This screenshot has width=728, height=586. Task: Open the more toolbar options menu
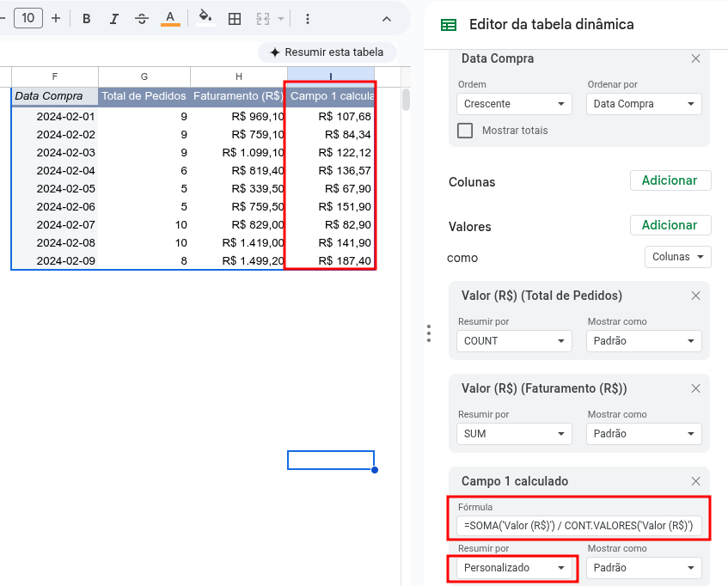tap(308, 18)
